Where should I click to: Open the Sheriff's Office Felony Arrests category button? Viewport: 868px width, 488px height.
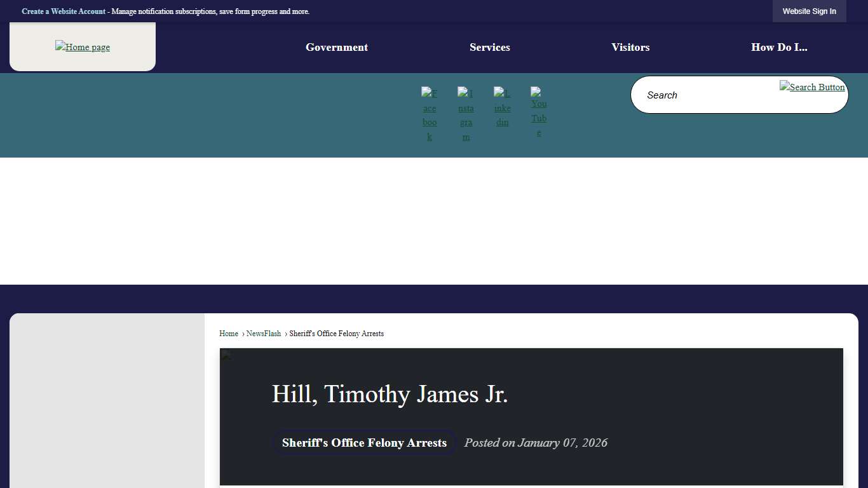363,443
